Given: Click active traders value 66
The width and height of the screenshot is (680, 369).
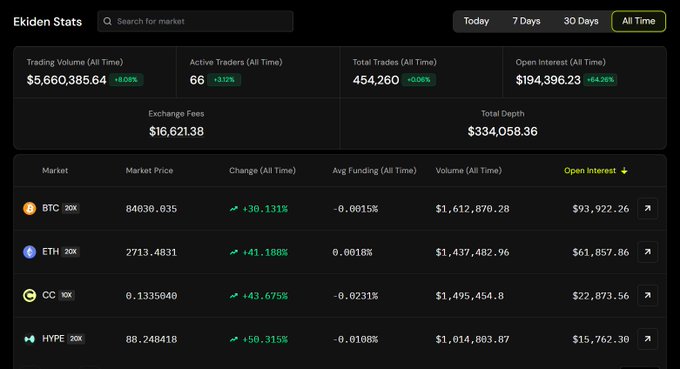Looking at the screenshot, I should point(197,80).
